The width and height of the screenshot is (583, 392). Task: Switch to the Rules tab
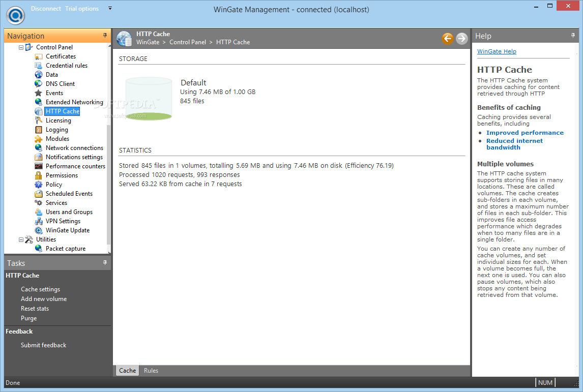click(x=151, y=371)
